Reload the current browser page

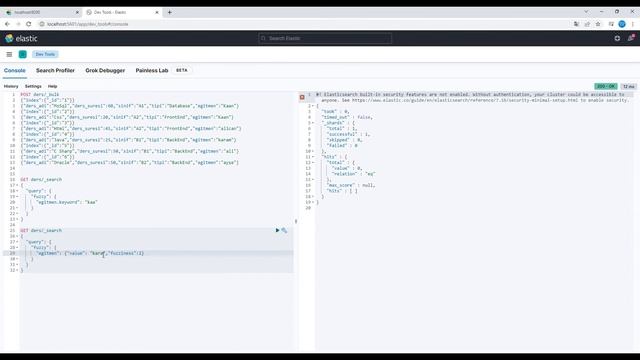click(x=29, y=24)
